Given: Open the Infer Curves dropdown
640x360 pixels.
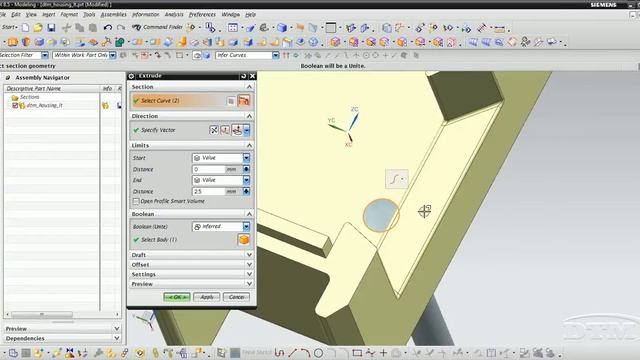Looking at the screenshot, I should point(276,55).
